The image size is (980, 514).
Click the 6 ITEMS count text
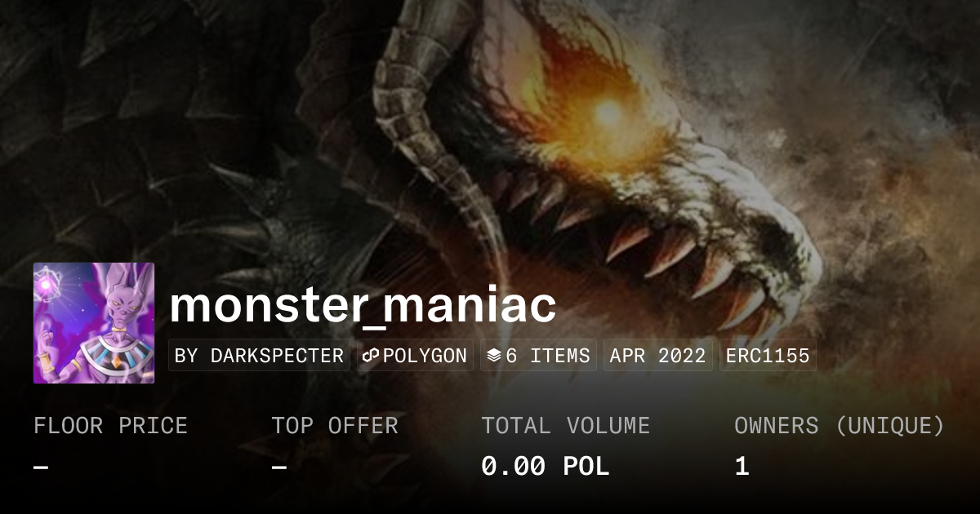547,356
